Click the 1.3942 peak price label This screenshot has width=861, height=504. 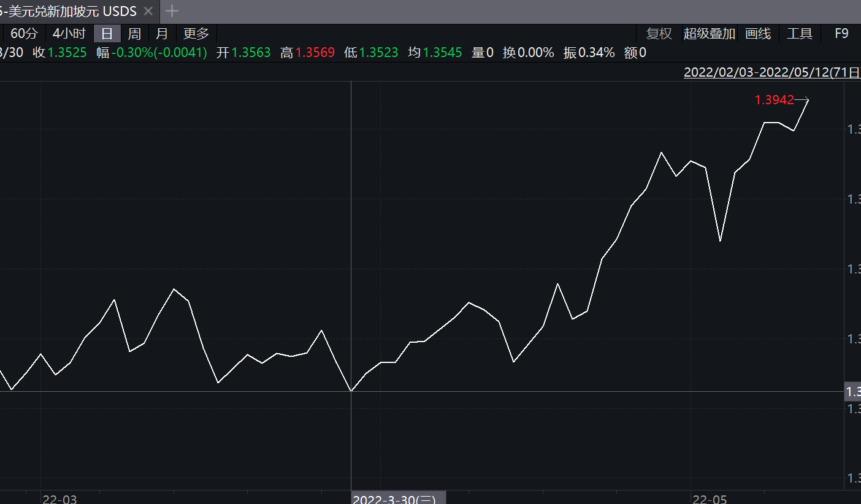coord(774,100)
